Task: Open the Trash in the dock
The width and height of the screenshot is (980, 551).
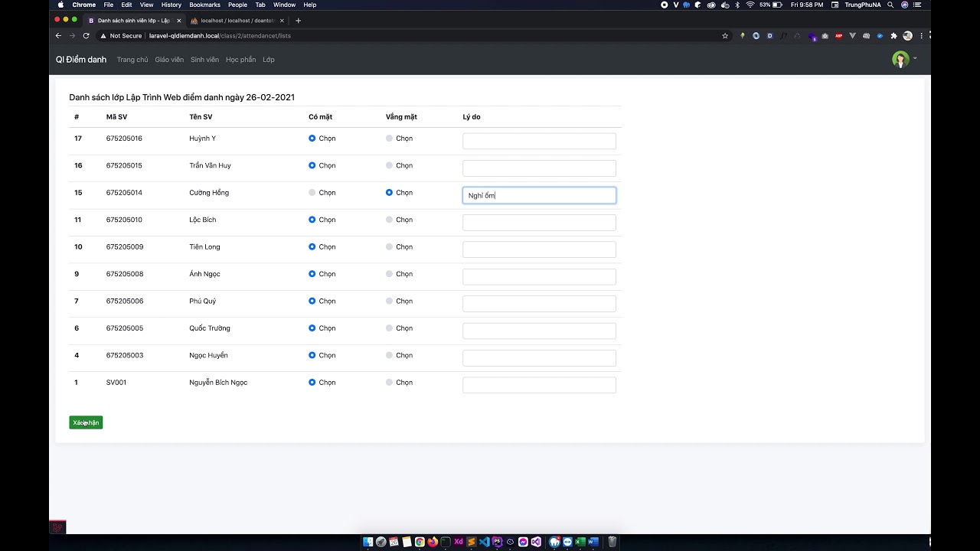Action: pyautogui.click(x=612, y=542)
